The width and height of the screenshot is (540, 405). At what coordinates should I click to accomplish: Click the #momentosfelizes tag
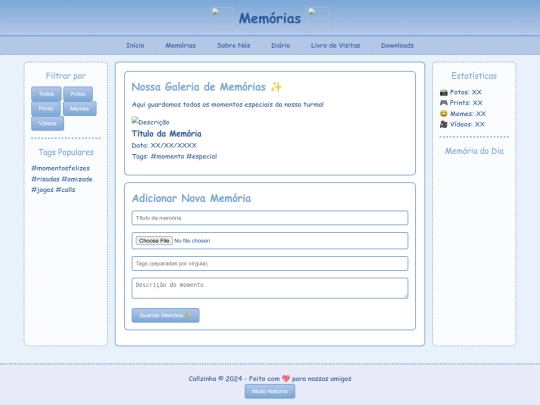coord(60,168)
